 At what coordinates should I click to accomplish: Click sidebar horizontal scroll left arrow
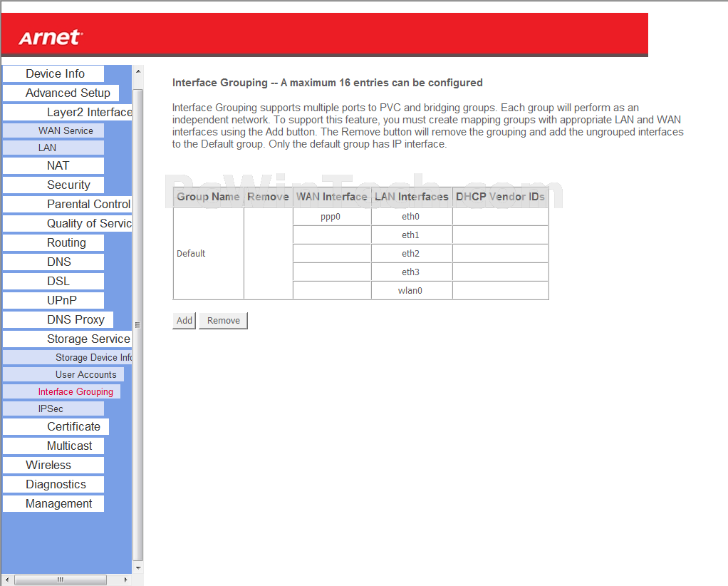7,580
